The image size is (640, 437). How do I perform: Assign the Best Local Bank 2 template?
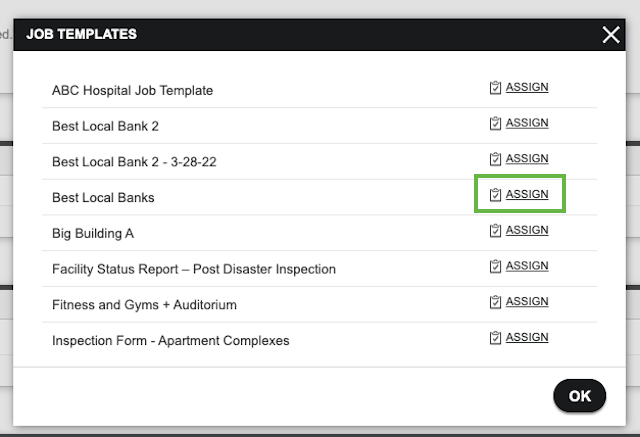tap(527, 123)
